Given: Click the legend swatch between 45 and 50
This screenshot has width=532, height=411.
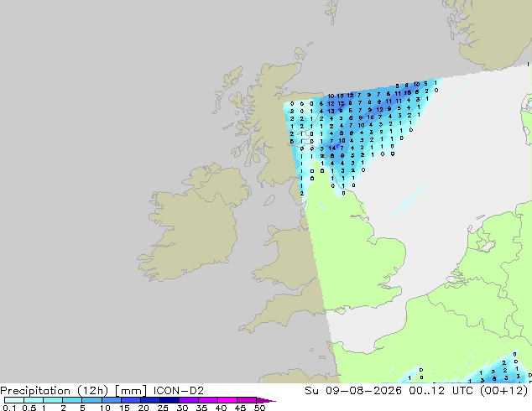Looking at the screenshot, I should pos(247,400).
